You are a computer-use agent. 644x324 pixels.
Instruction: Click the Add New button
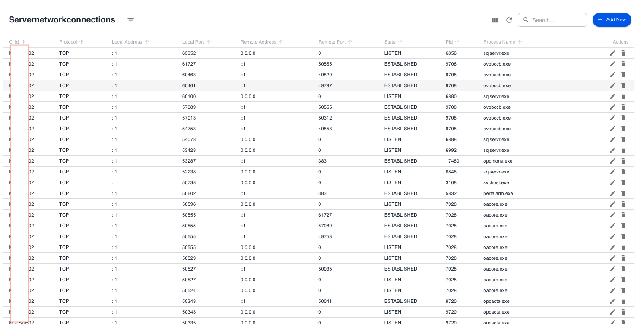click(x=612, y=20)
